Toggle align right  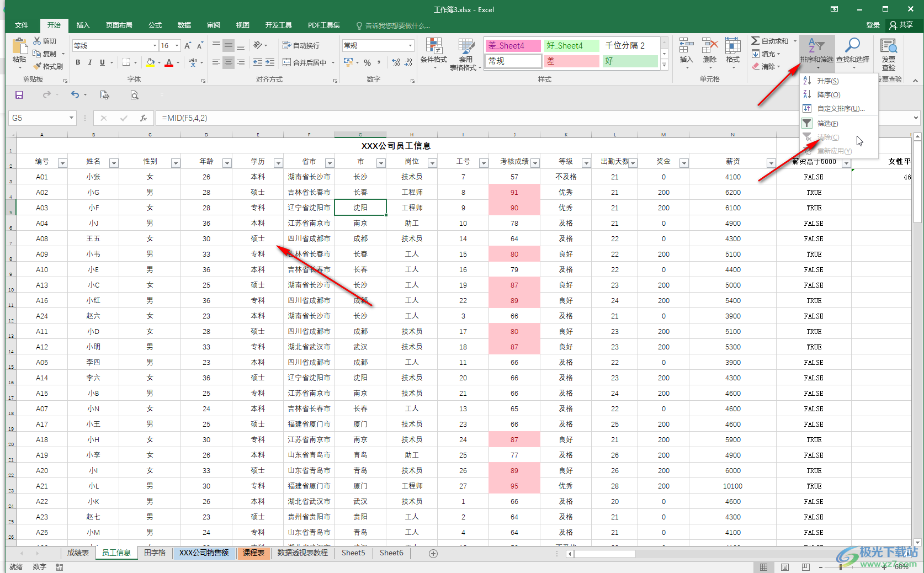(241, 62)
